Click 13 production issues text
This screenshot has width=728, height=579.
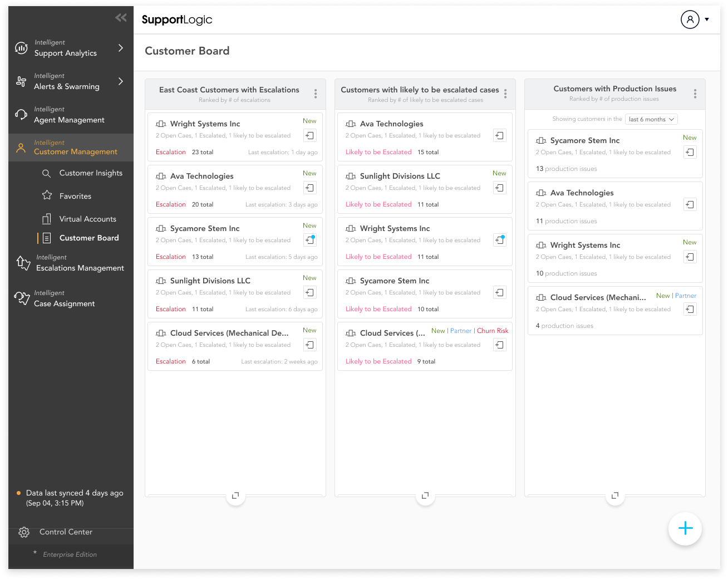tap(567, 169)
